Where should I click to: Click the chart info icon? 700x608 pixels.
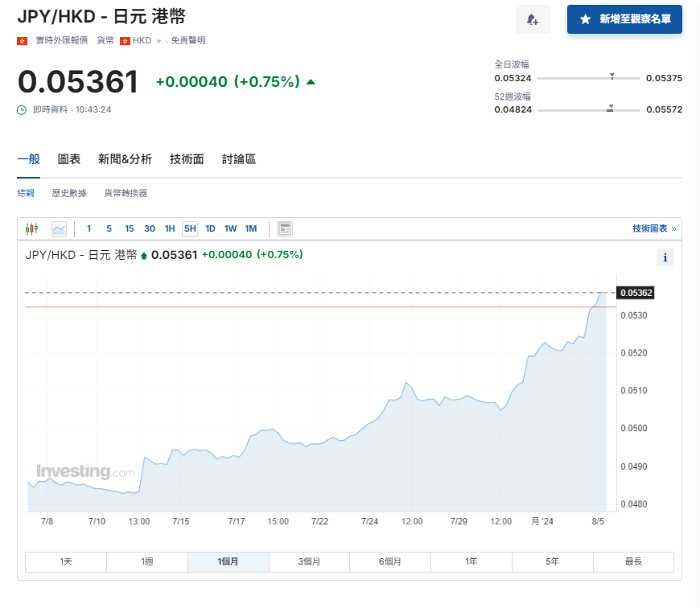click(665, 257)
